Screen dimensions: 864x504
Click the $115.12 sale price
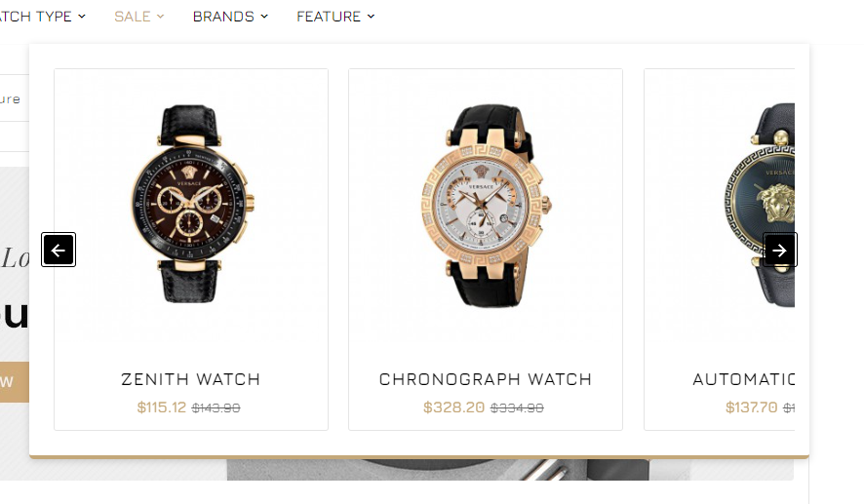coord(162,407)
